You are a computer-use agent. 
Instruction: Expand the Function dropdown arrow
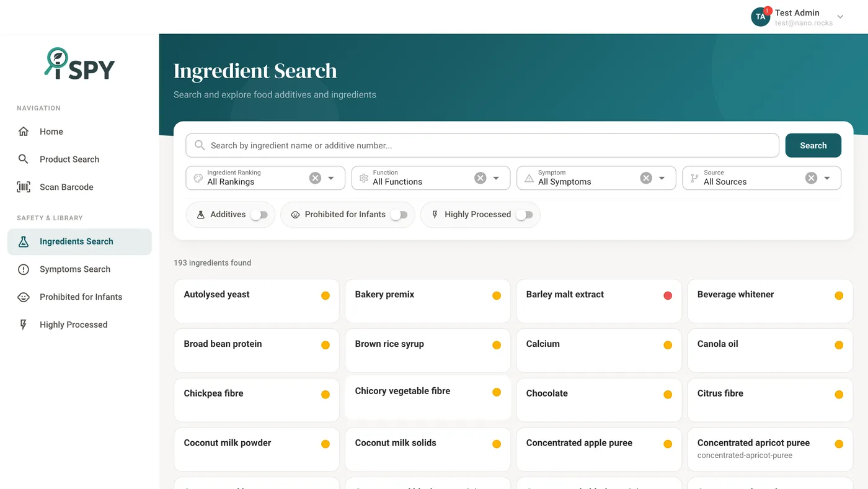(x=496, y=178)
